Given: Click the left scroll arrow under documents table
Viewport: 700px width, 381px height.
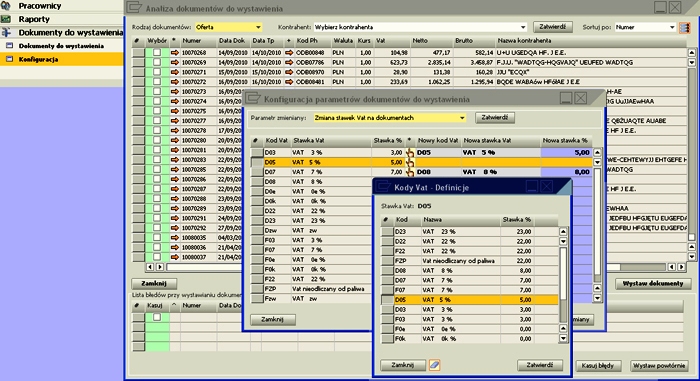Looking at the screenshot, I should pyautogui.click(x=150, y=267).
